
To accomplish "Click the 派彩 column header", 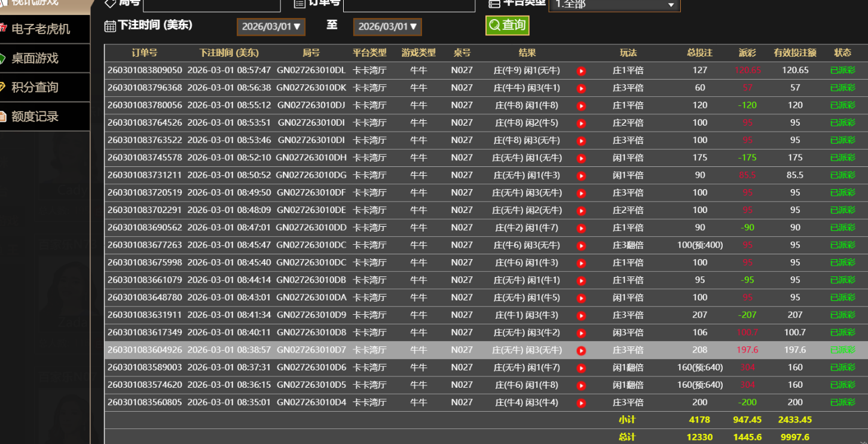I will coord(747,53).
